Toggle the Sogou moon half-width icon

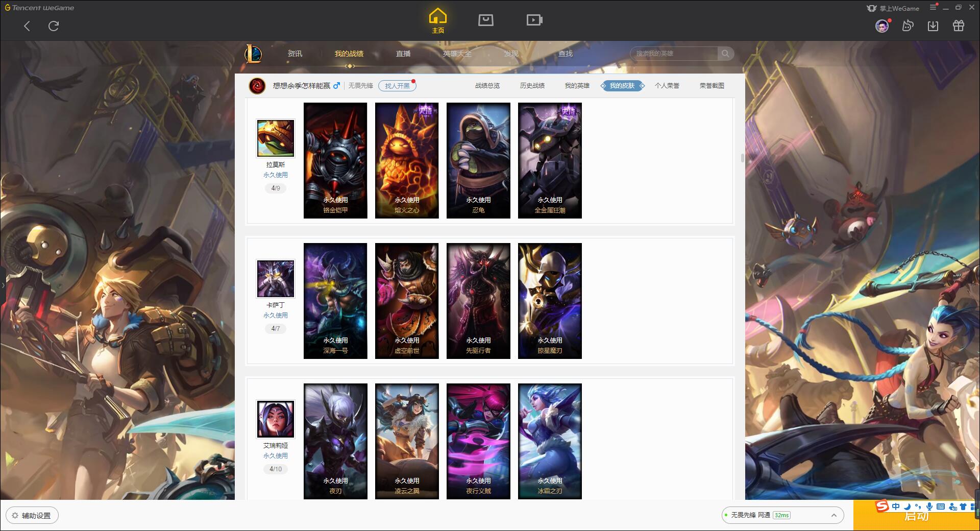907,506
